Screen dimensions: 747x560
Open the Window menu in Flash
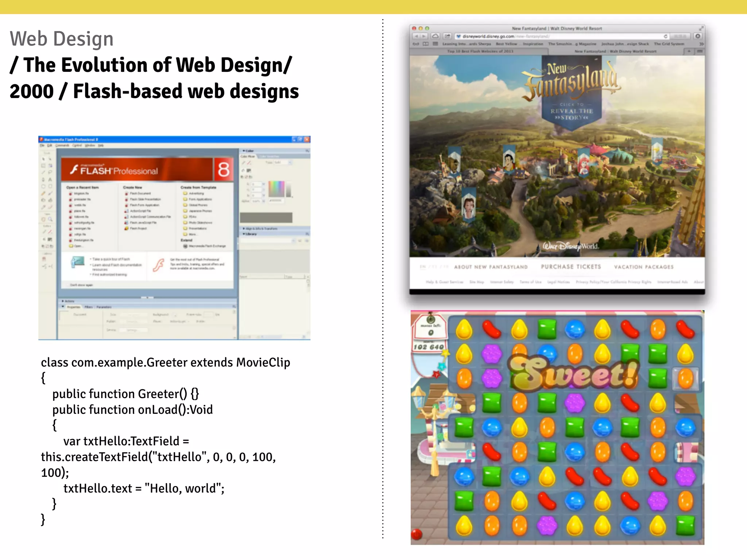tap(90, 145)
